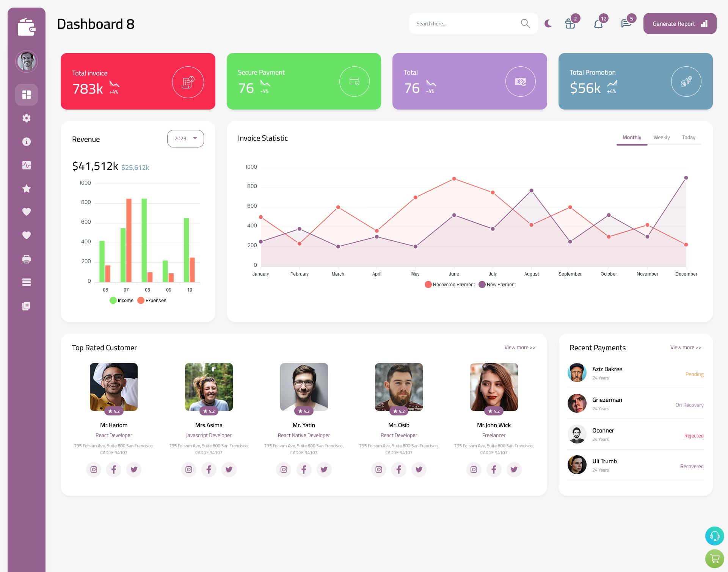The width and height of the screenshot is (728, 572).
Task: Open the notifications bell dropdown
Action: [598, 24]
